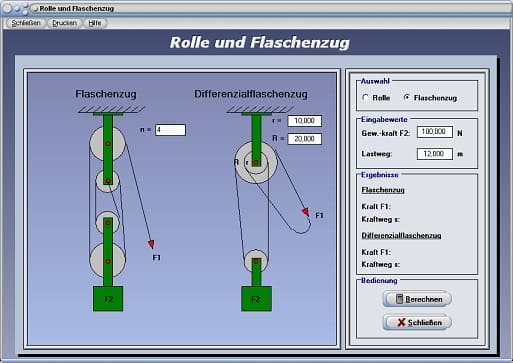Click the large radius R input field
Screen dimensions: 513x363
pyautogui.click(x=304, y=139)
